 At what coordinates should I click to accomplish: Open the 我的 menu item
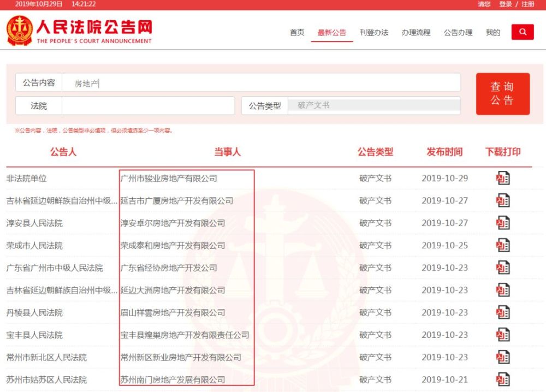coord(493,32)
